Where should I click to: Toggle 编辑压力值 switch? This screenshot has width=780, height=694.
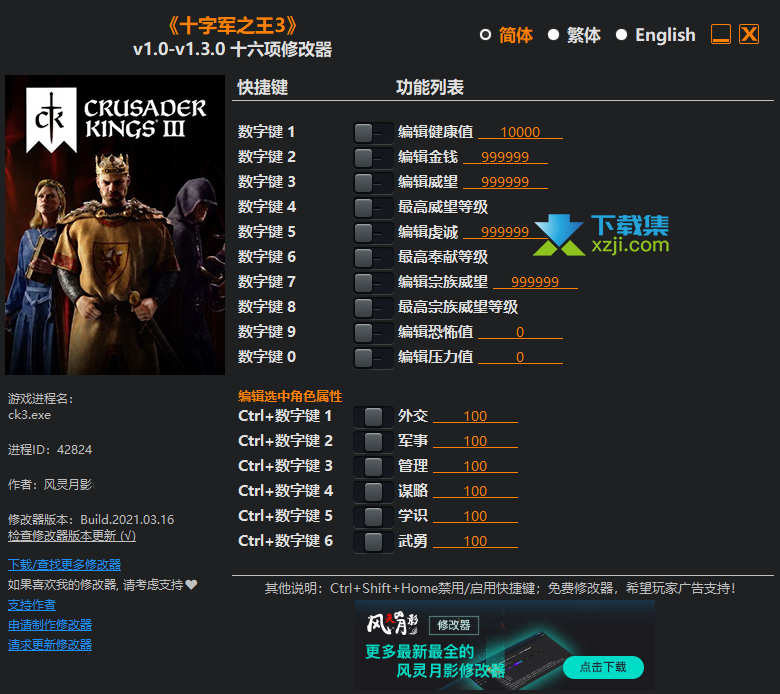coord(373,357)
